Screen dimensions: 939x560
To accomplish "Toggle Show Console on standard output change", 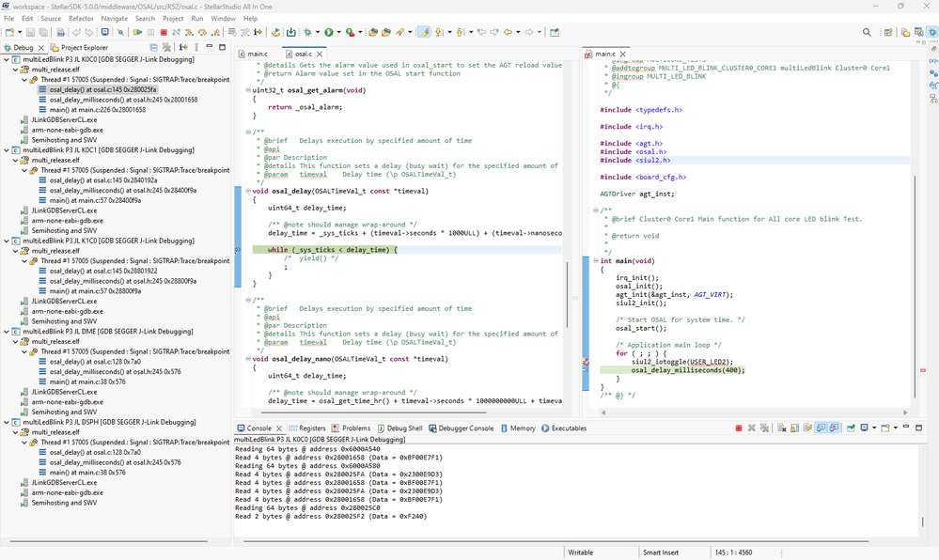I will (x=821, y=428).
